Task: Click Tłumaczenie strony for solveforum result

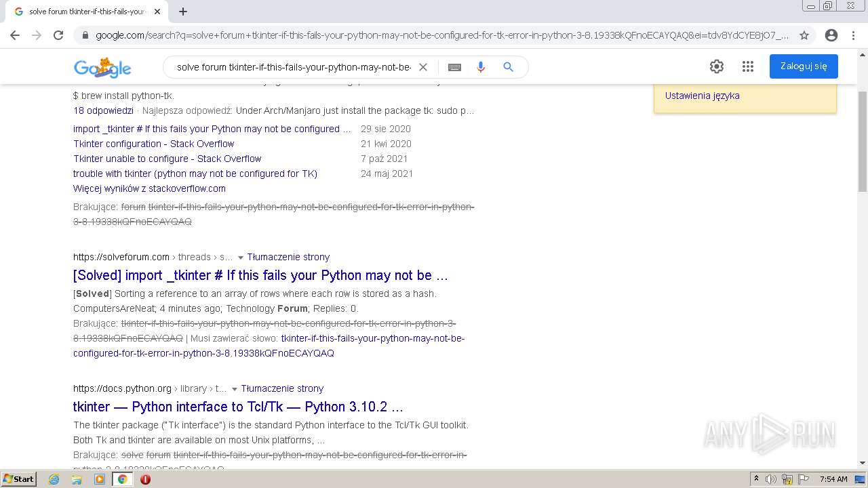Action: tap(288, 257)
